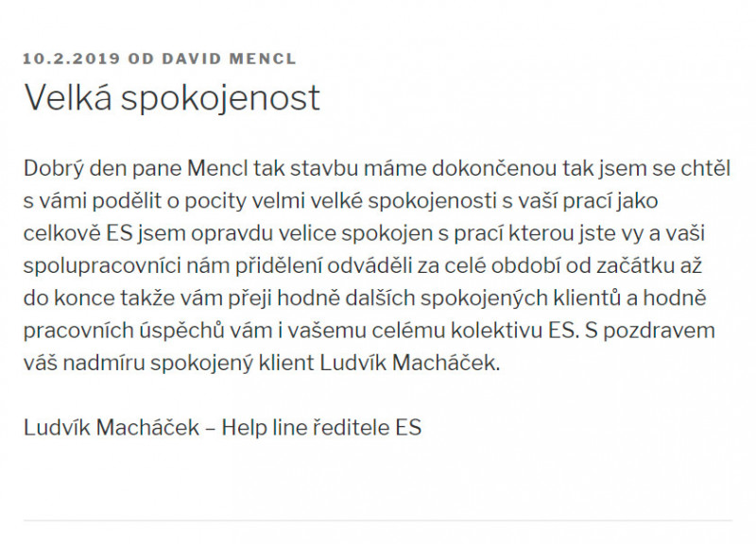
Task: Click the line starting 'váš nadmíru spokojený'
Action: point(260,362)
